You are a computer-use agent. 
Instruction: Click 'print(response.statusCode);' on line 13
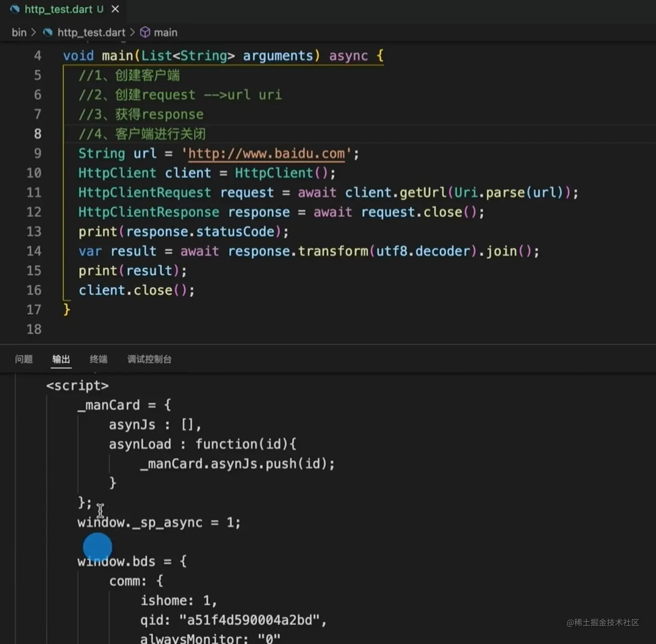(183, 232)
